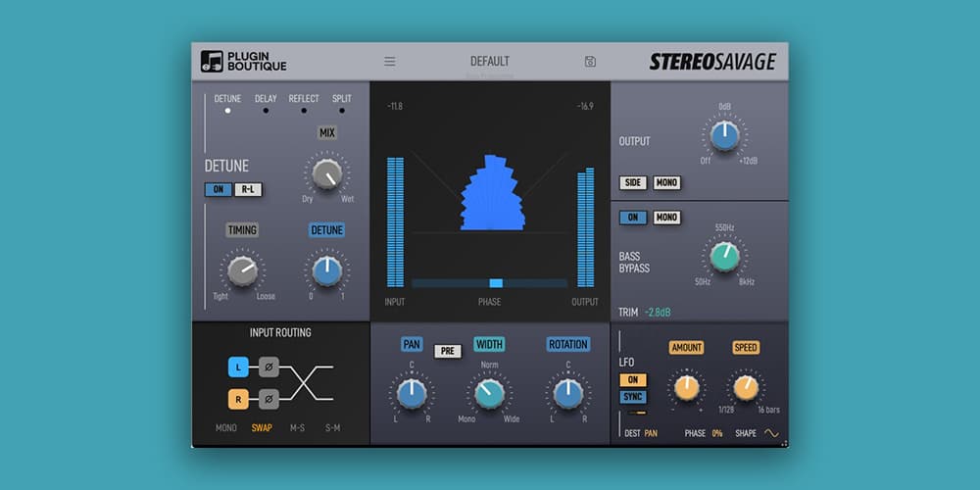Click the TRIM value -2.8dB
Screen dimensions: 980x490
tap(658, 312)
